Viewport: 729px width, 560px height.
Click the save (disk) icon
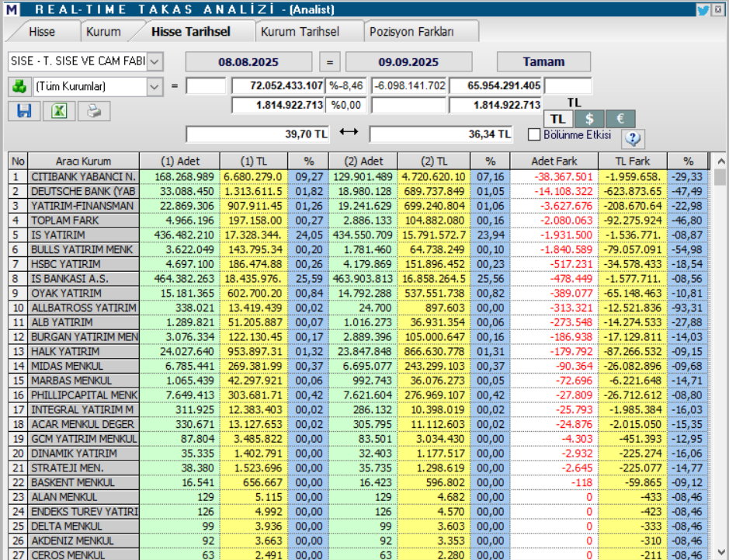point(23,111)
